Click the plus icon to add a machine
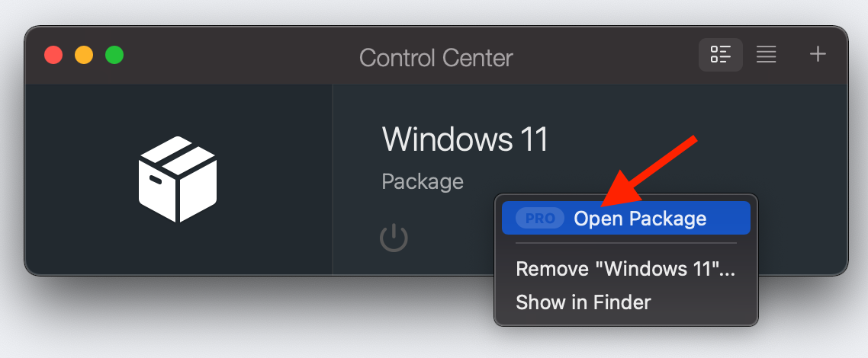The image size is (868, 358). [x=818, y=55]
